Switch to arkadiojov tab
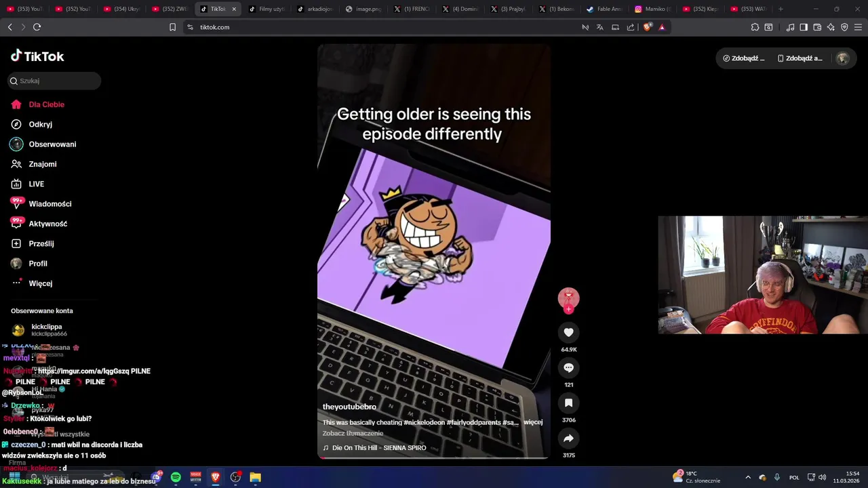 (x=315, y=9)
